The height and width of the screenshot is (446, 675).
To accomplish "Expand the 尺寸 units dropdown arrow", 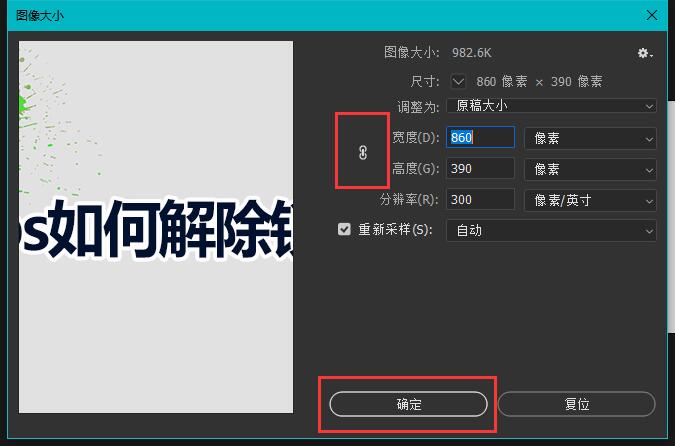I will point(458,81).
